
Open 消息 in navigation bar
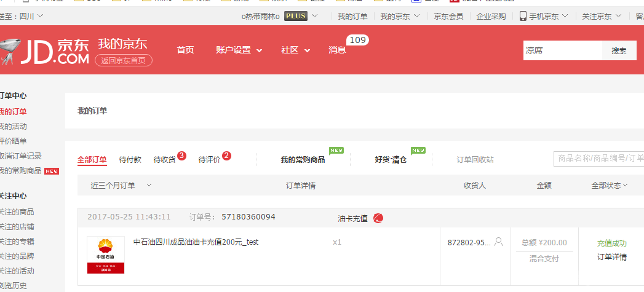[337, 50]
